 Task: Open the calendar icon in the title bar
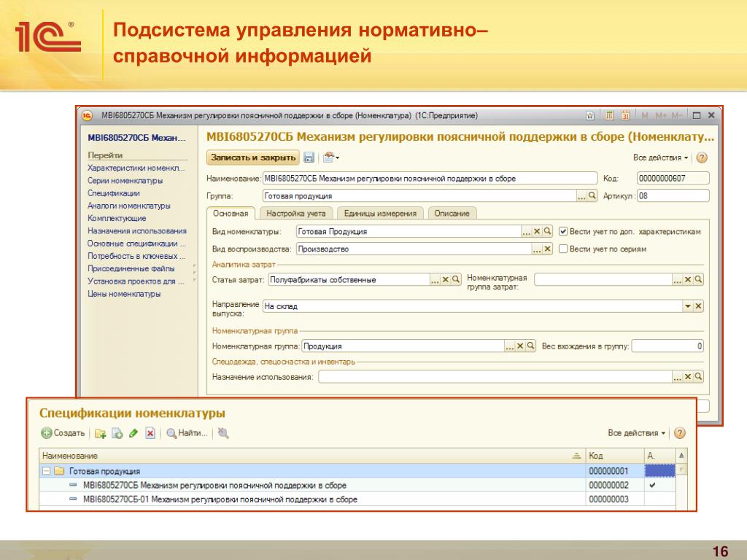[x=625, y=115]
